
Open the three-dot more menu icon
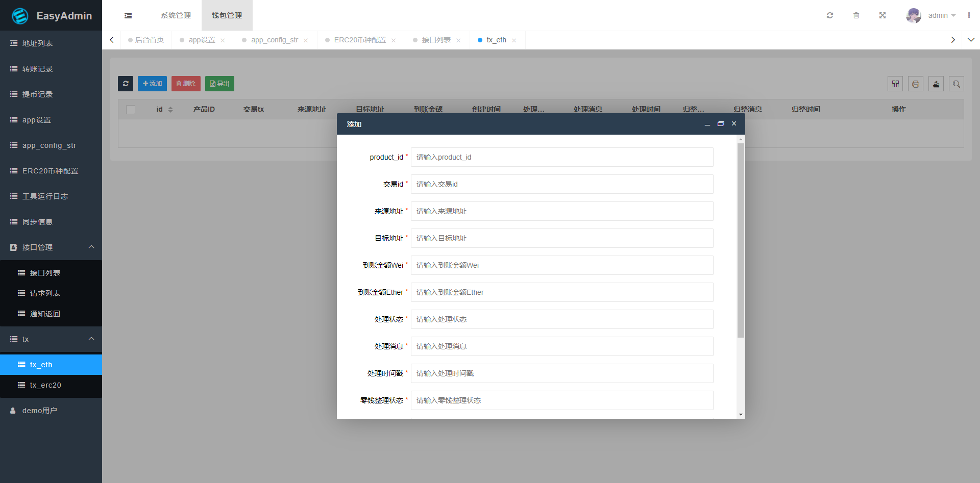click(x=969, y=15)
